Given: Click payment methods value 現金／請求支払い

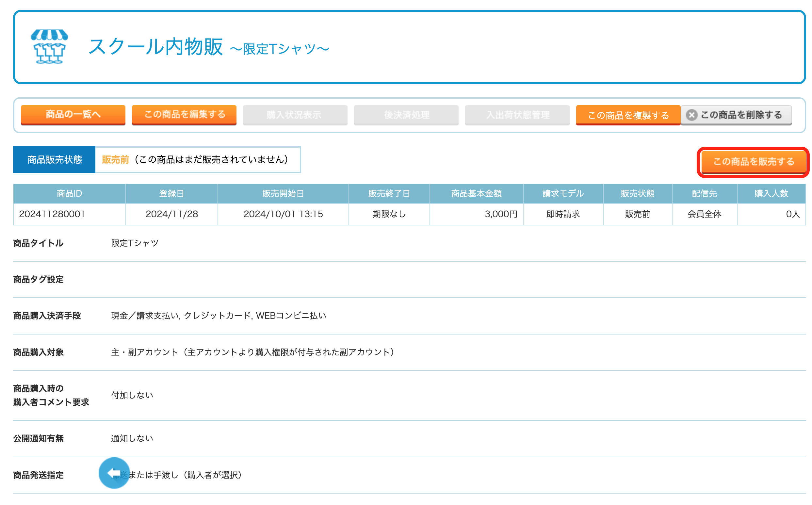Looking at the screenshot, I should (x=219, y=316).
